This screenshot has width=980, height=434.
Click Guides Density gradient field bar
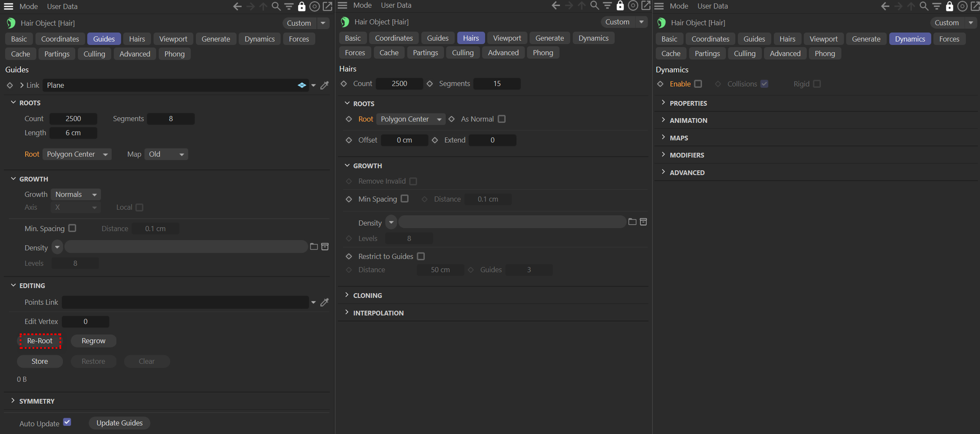pyautogui.click(x=186, y=247)
